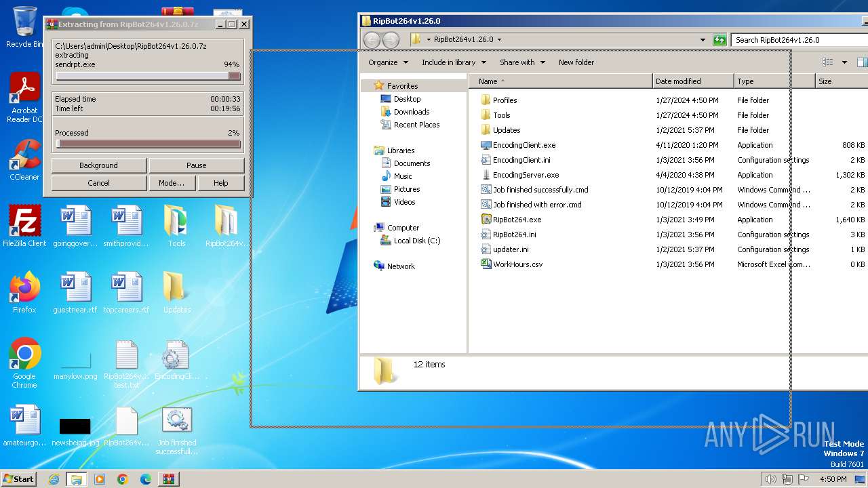Click the Mode... button
Screen dimensions: 868x488
[172, 183]
